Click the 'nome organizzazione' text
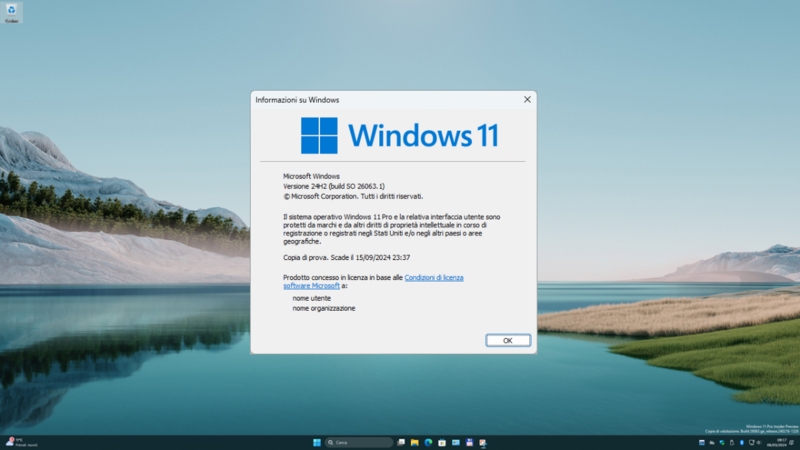Screen dimensions: 800x450 [x=324, y=308]
